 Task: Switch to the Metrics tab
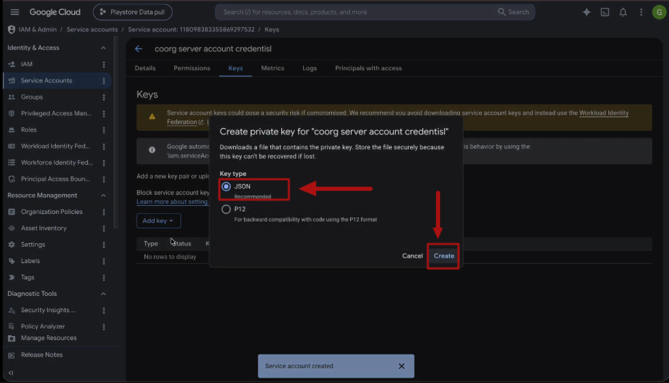(x=273, y=68)
